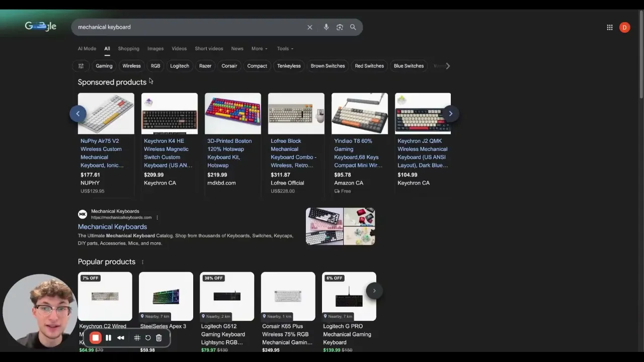Toggle the Corsair filter chip

pos(229,66)
